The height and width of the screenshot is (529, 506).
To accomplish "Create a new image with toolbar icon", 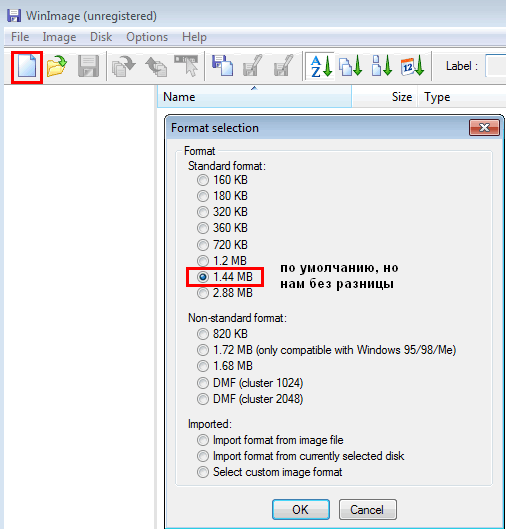I will (27, 66).
